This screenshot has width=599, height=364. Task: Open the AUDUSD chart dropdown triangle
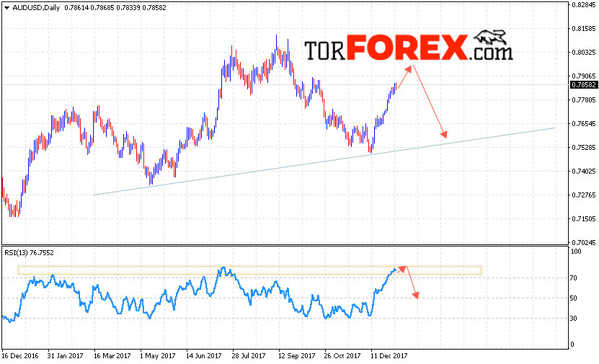tap(6, 8)
